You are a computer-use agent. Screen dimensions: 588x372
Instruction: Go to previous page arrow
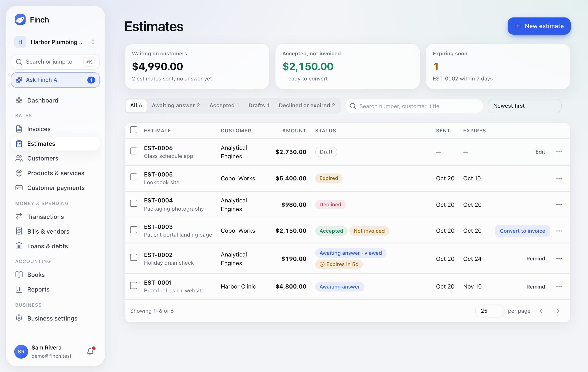coord(541,311)
